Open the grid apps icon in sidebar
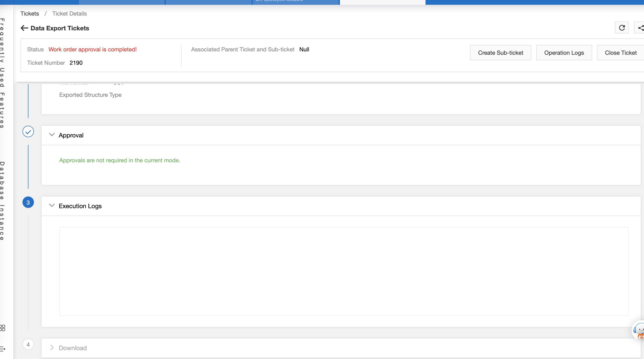This screenshot has width=644, height=359. pos(2,328)
